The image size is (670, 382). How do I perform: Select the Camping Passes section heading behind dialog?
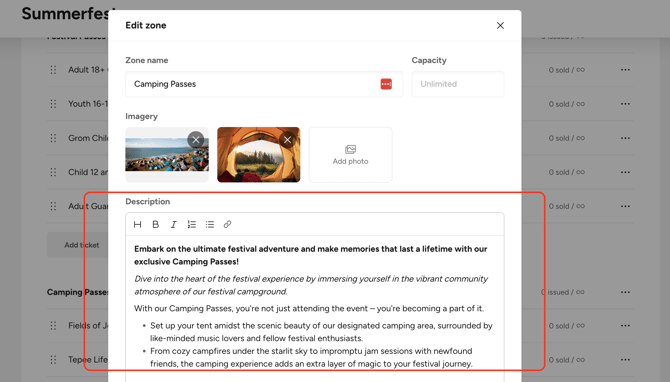pos(77,292)
